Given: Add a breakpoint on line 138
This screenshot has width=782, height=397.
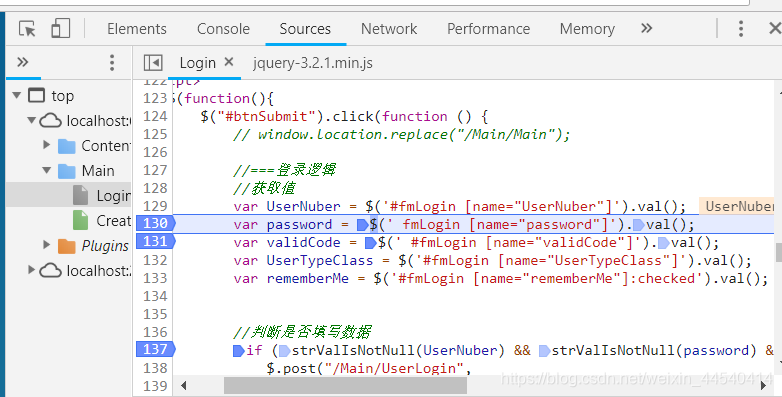Looking at the screenshot, I should tap(155, 368).
